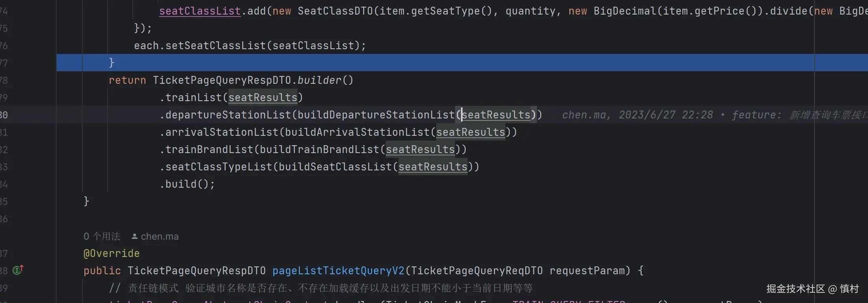This screenshot has width=868, height=303.
Task: Place cursor on the return keyword
Action: pos(127,80)
